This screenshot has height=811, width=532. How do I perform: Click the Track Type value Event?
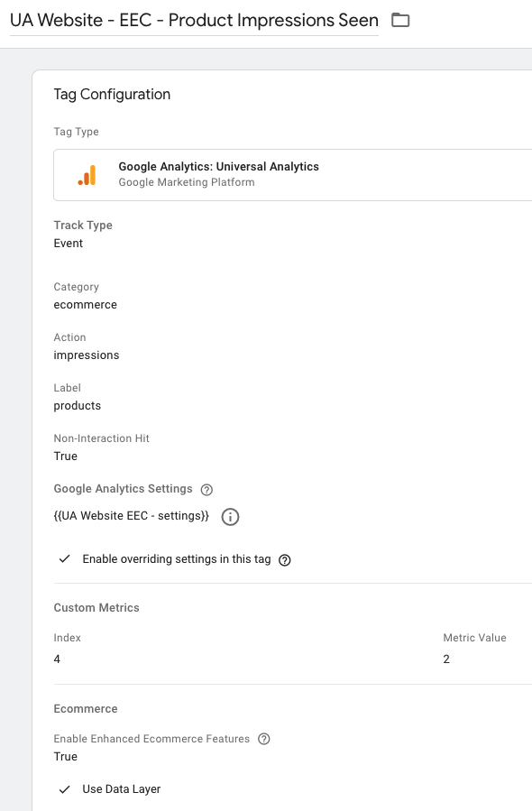point(69,243)
